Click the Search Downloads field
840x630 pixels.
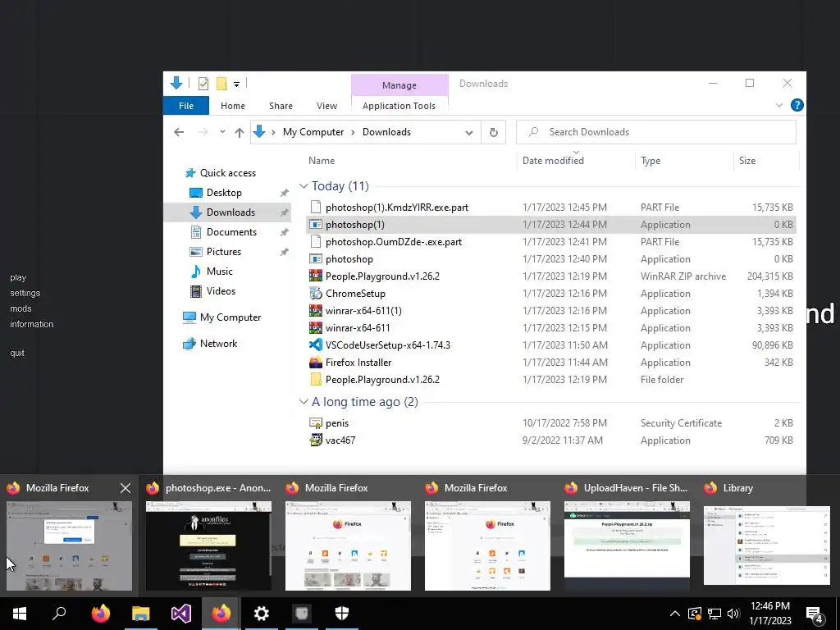coord(655,132)
